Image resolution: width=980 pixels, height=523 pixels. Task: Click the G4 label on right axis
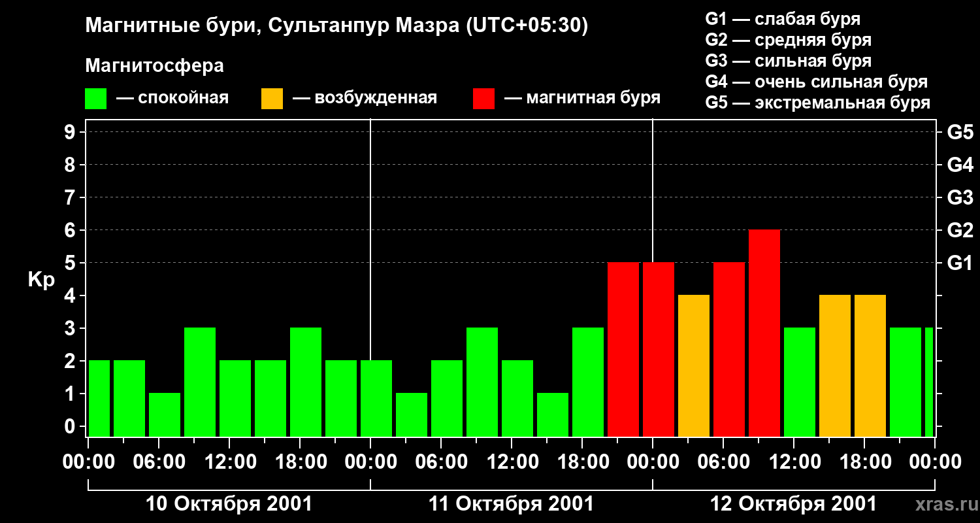pos(960,165)
